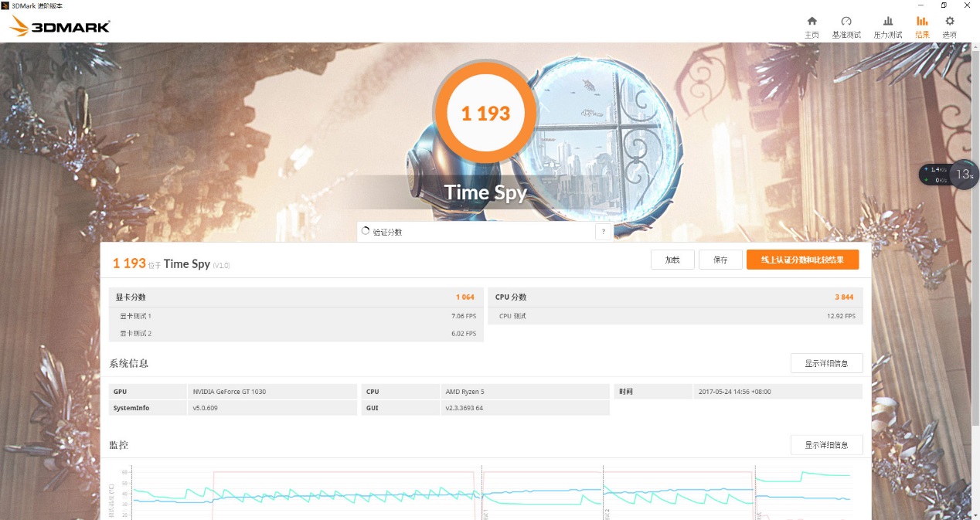Click the timestamp 2017-05-24 14:56 +08:00

pyautogui.click(x=733, y=392)
